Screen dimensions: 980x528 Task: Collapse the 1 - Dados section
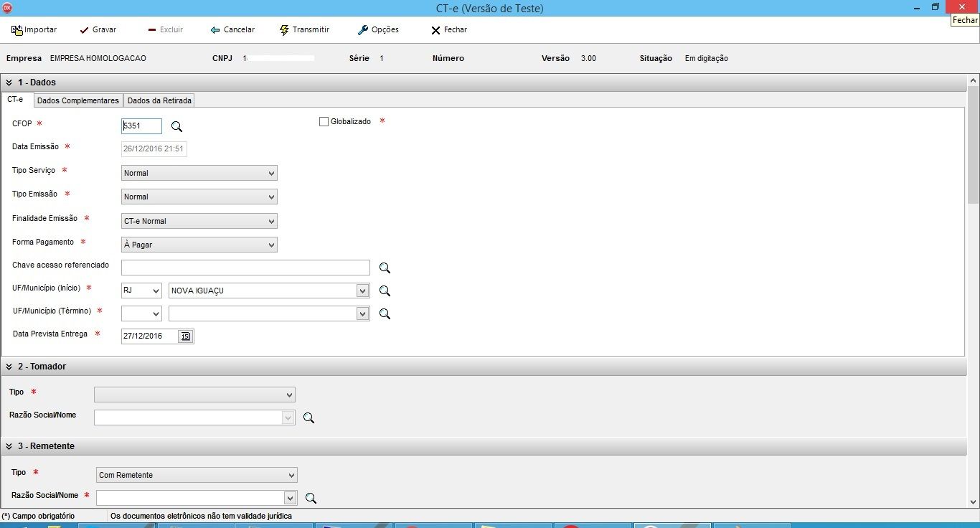9,82
